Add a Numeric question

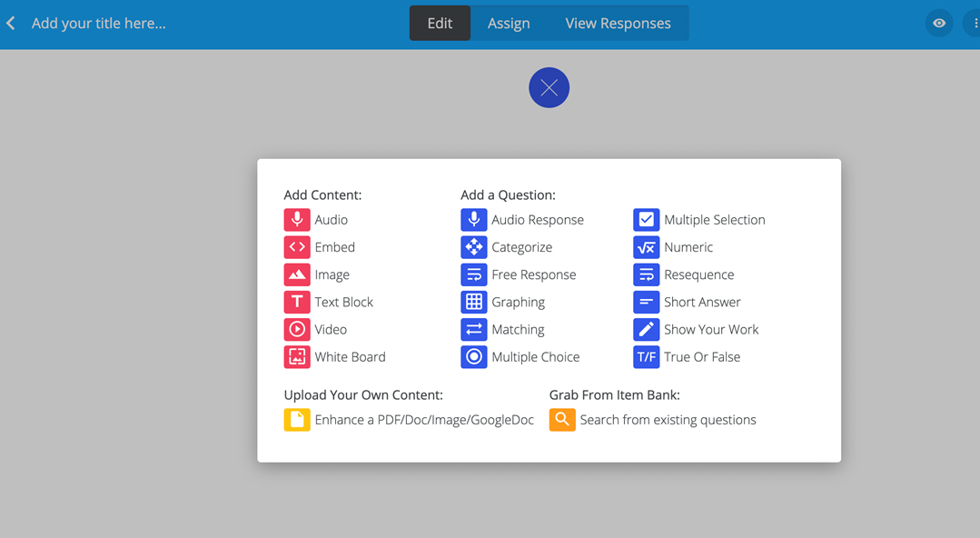[x=672, y=247]
